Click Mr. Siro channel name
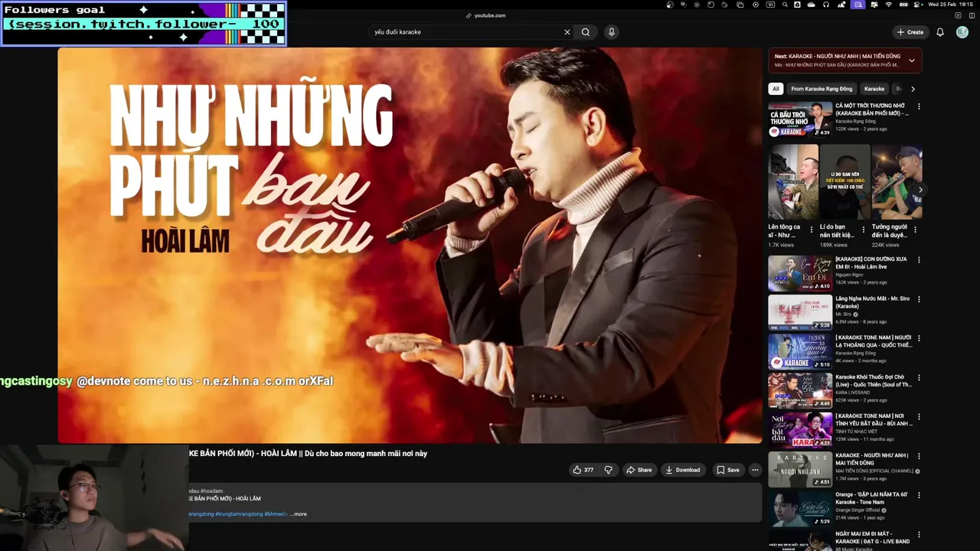 (843, 315)
